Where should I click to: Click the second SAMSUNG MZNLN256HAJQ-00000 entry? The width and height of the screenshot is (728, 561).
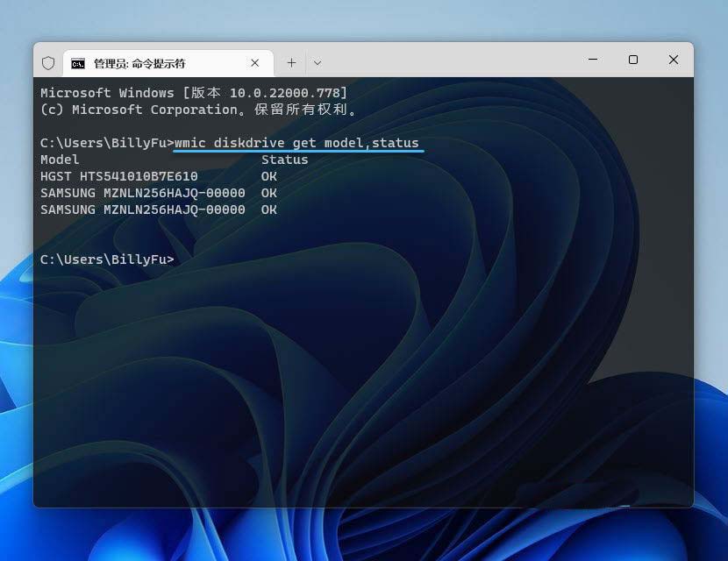142,209
